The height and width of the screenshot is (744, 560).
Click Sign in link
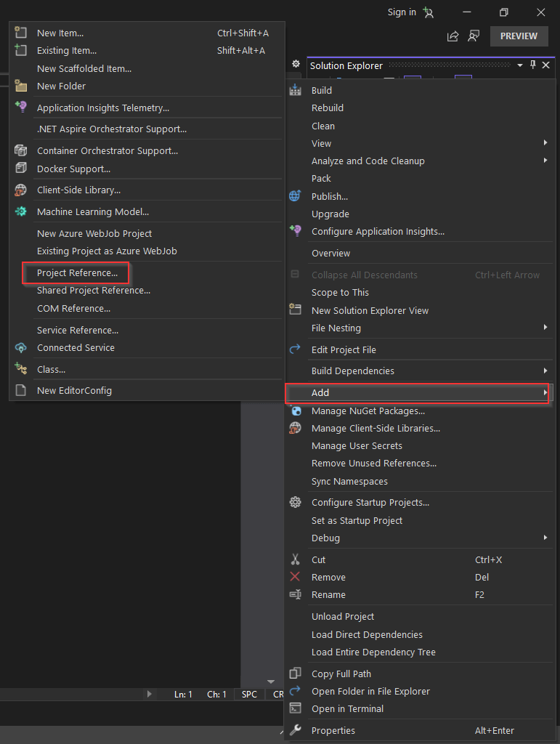[402, 12]
